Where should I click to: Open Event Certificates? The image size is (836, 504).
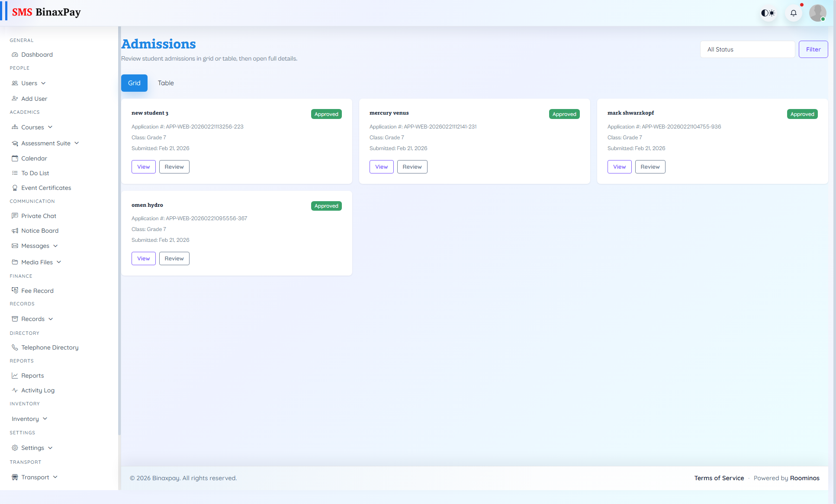pyautogui.click(x=46, y=188)
